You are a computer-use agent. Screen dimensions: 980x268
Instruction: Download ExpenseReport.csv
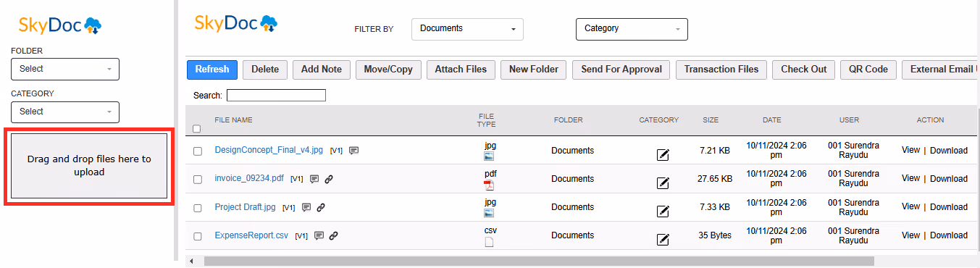tap(949, 235)
